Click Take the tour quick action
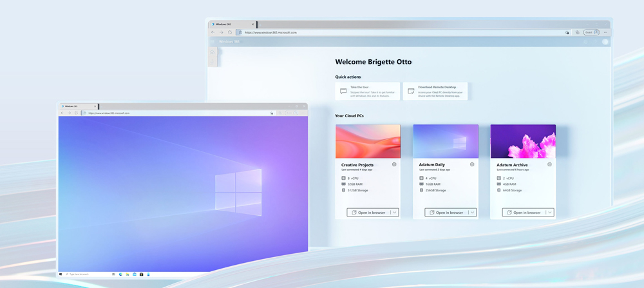Image resolution: width=644 pixels, height=288 pixels. tap(368, 91)
